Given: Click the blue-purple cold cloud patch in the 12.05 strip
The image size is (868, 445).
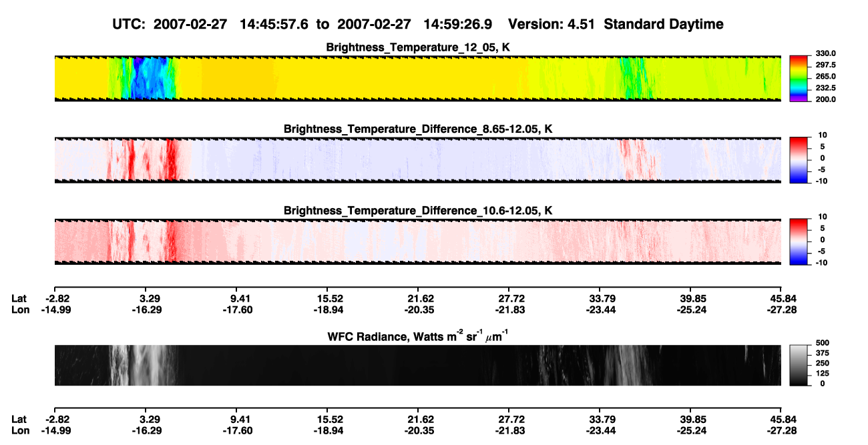Looking at the screenshot, I should tap(148, 79).
